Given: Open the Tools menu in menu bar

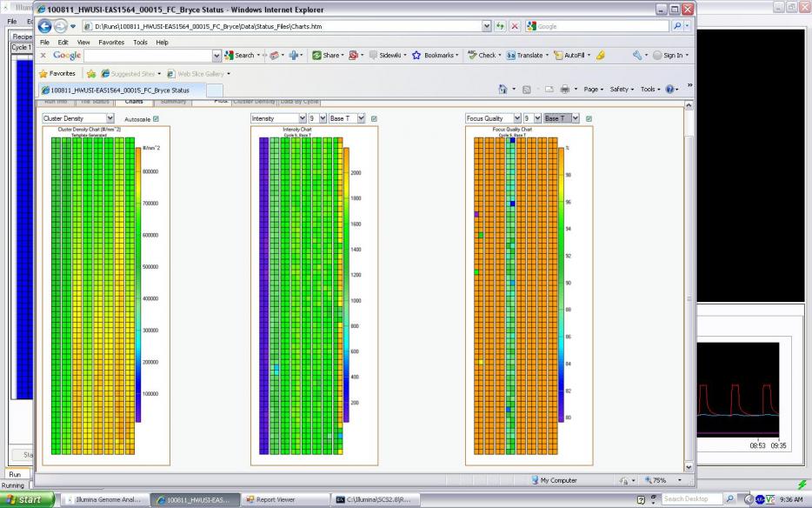Looking at the screenshot, I should click(140, 43).
